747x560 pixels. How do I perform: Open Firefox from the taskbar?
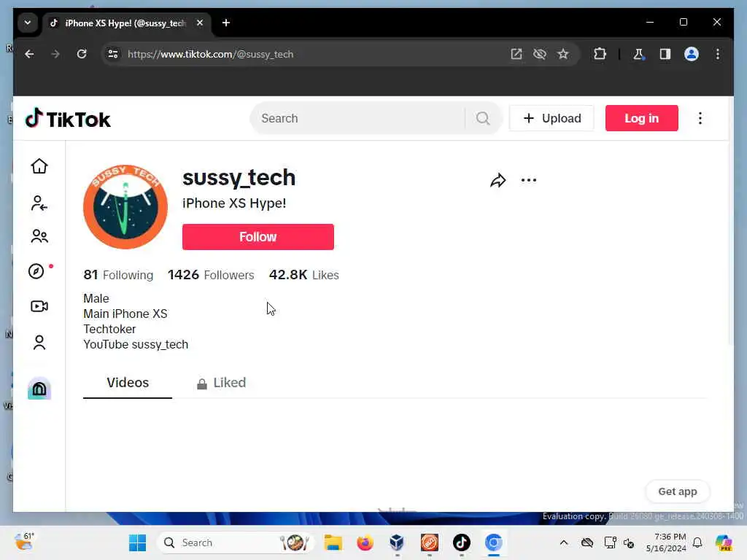click(x=365, y=542)
